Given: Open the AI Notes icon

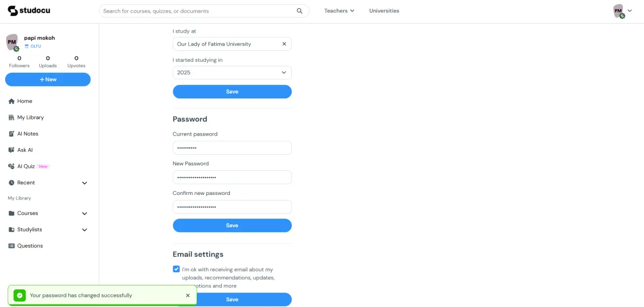Looking at the screenshot, I should (12, 134).
